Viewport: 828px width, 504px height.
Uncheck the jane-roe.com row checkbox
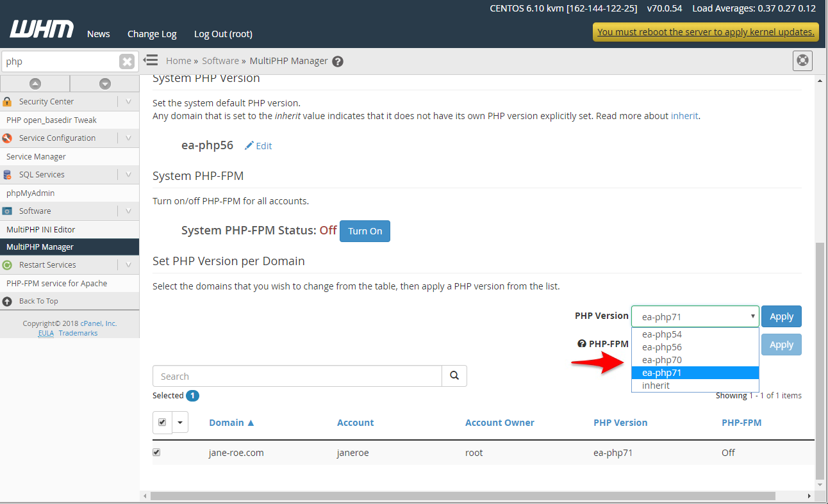click(156, 452)
